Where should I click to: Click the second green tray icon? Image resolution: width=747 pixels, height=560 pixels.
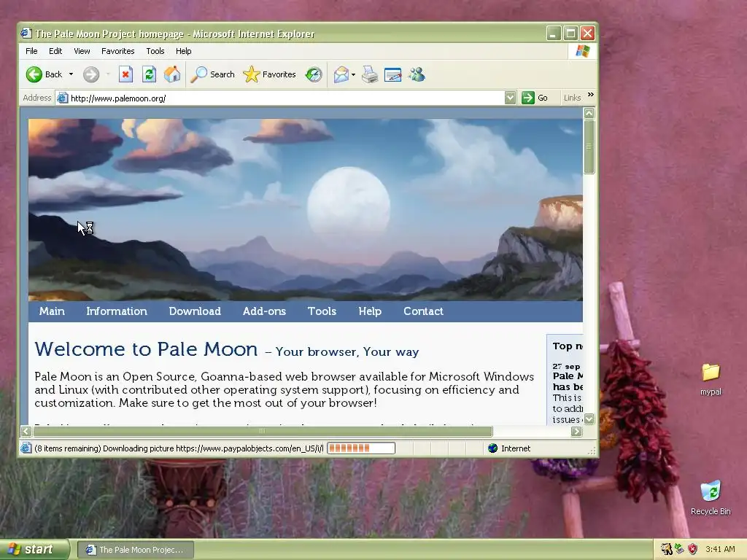(679, 549)
